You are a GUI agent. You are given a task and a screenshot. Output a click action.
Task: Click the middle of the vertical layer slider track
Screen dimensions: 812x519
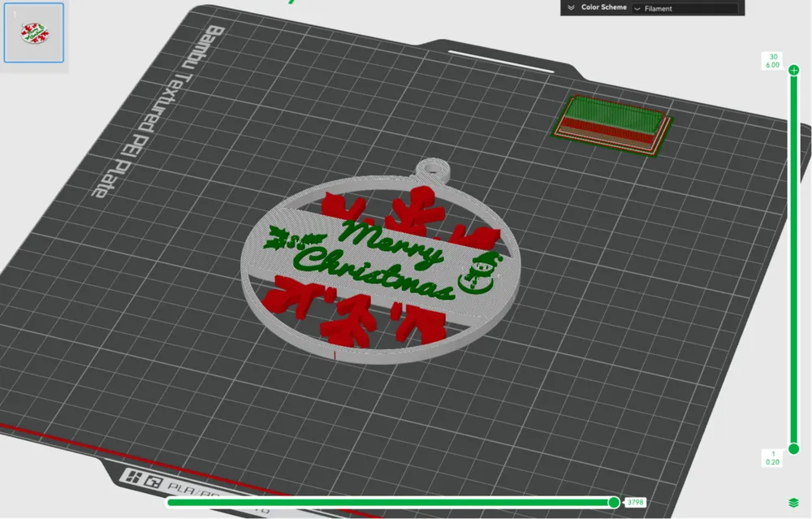tap(793, 260)
